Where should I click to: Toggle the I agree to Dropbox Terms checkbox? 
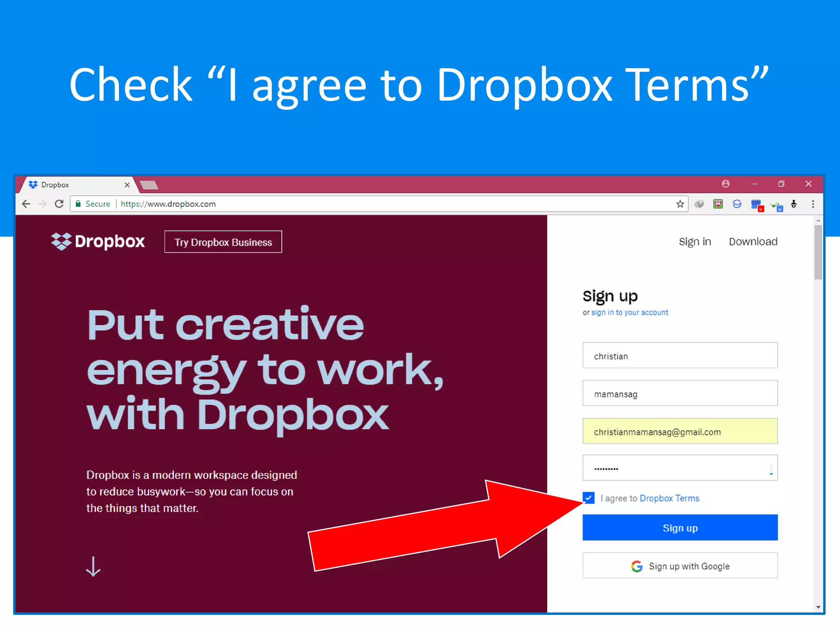[589, 498]
